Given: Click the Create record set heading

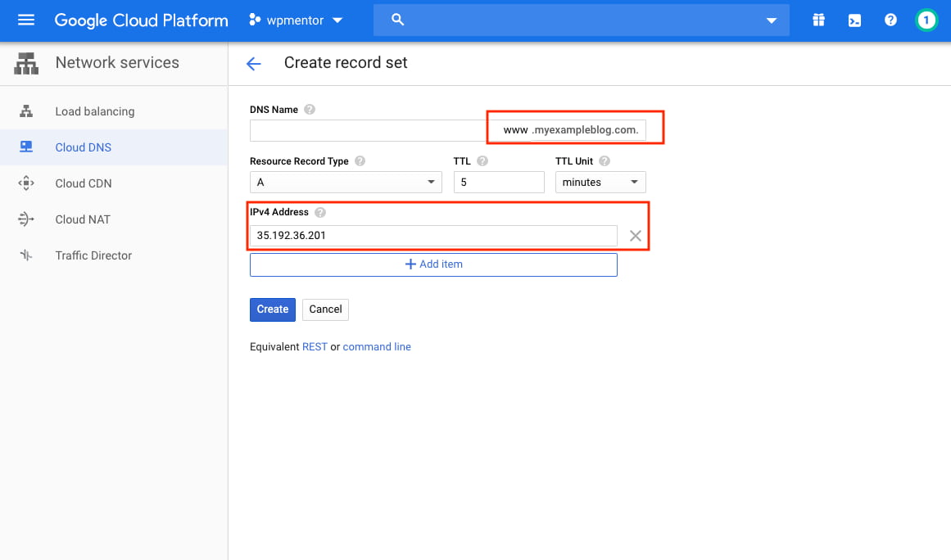Looking at the screenshot, I should click(x=346, y=62).
